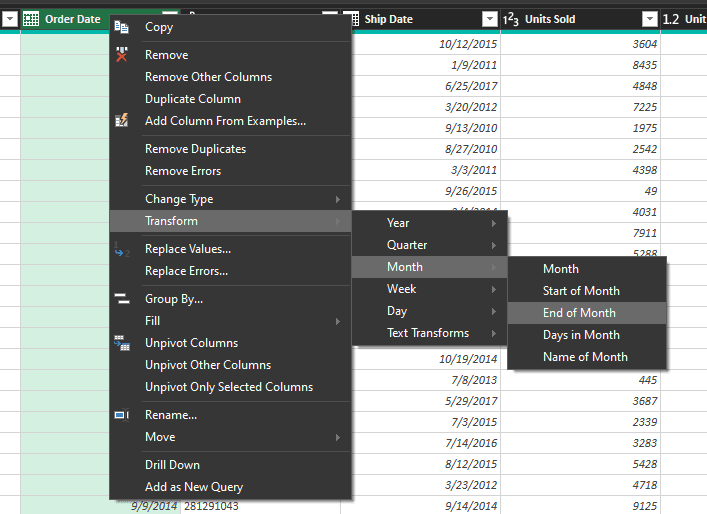Viewport: 707px width, 514px height.
Task: Expand the Move submenu
Action: pyautogui.click(x=337, y=437)
